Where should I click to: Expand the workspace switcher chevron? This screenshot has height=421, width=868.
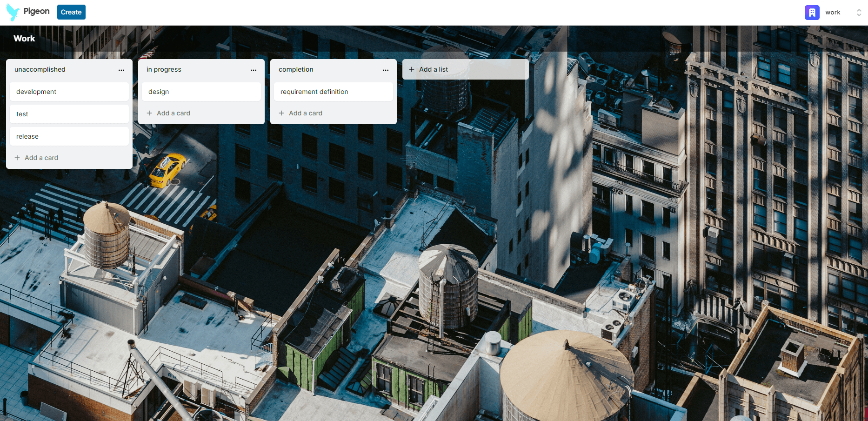(859, 13)
